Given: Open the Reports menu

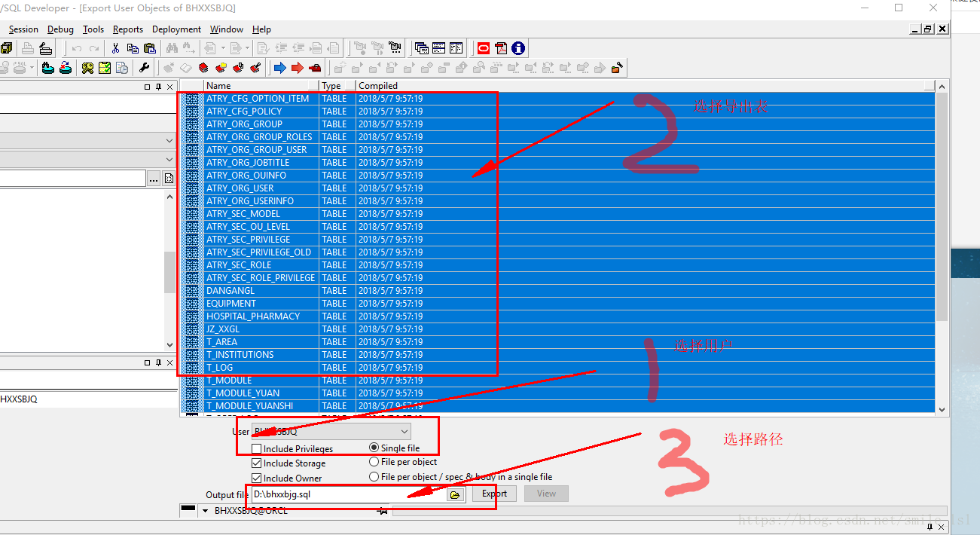Looking at the screenshot, I should [128, 29].
